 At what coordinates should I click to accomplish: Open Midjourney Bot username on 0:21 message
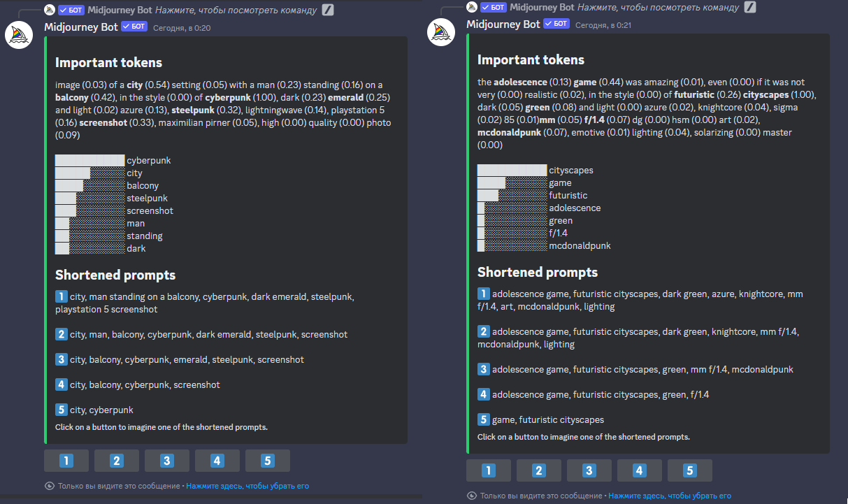click(503, 24)
